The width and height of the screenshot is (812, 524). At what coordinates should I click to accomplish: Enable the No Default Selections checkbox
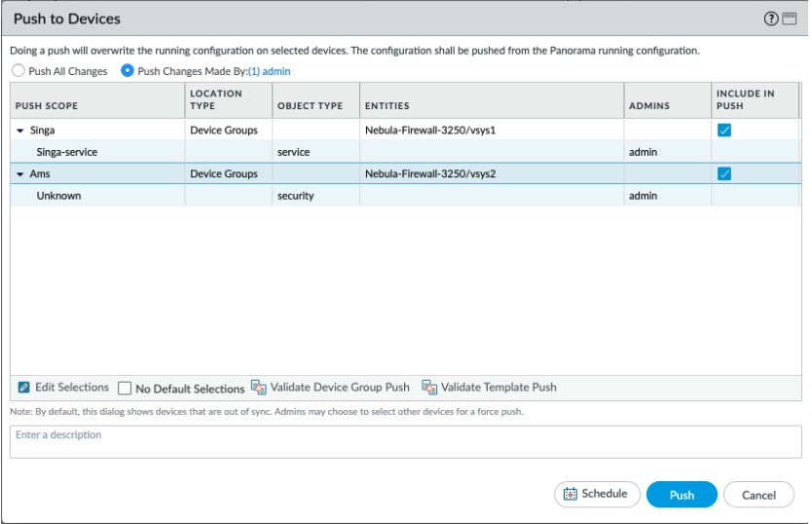point(125,389)
